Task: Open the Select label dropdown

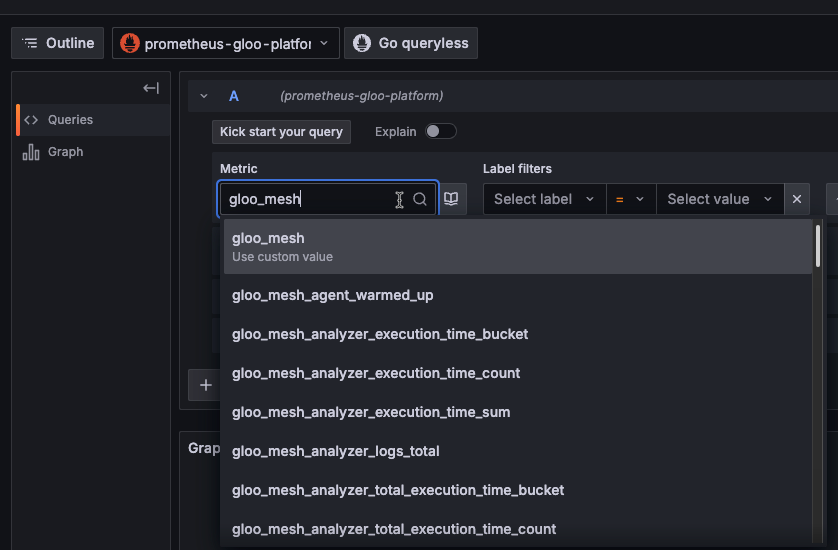Action: click(x=544, y=199)
